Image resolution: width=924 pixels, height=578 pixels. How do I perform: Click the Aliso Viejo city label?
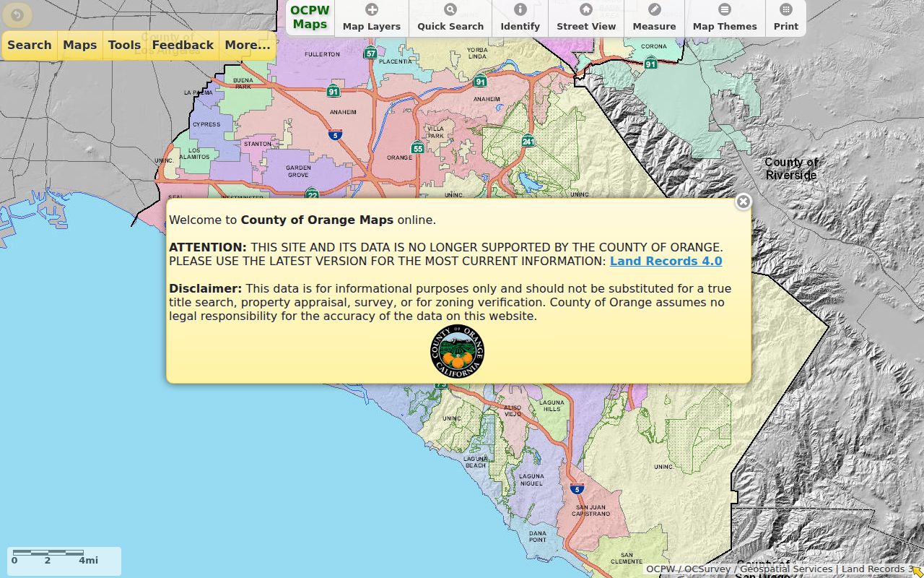(x=513, y=411)
